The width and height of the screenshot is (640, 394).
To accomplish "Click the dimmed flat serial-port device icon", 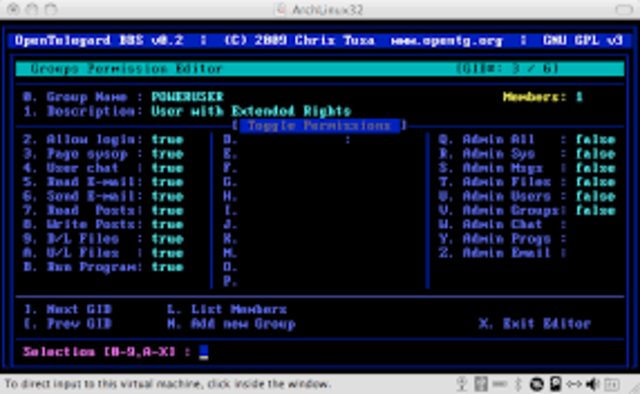I will (500, 384).
